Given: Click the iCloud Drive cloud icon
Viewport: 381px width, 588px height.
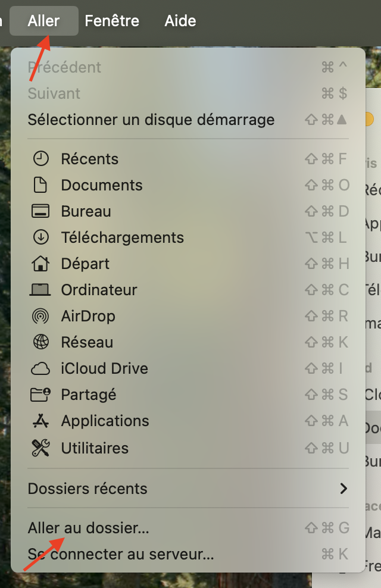Looking at the screenshot, I should [40, 368].
